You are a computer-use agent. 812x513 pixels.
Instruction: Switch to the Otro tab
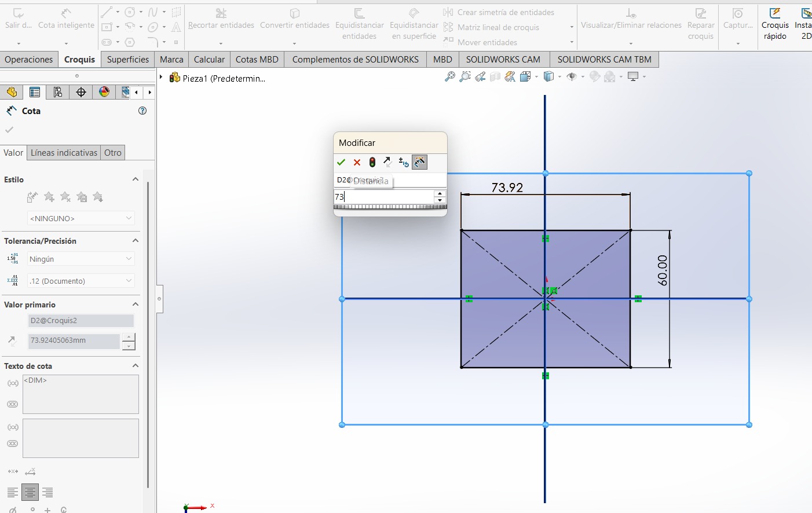coord(113,153)
